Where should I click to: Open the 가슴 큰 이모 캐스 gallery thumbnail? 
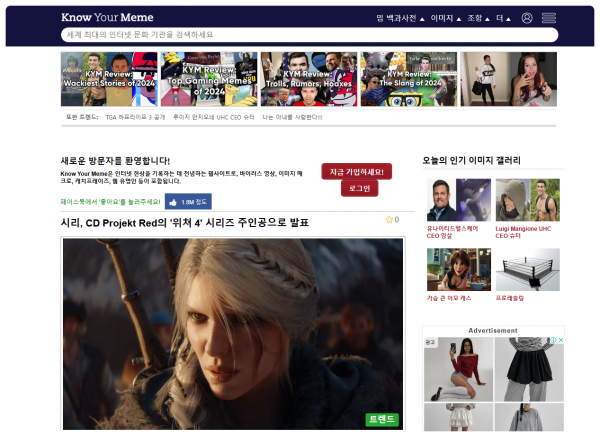click(x=459, y=269)
